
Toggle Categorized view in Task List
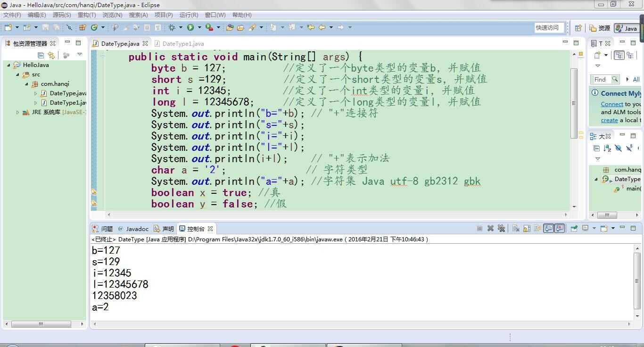tap(619, 55)
